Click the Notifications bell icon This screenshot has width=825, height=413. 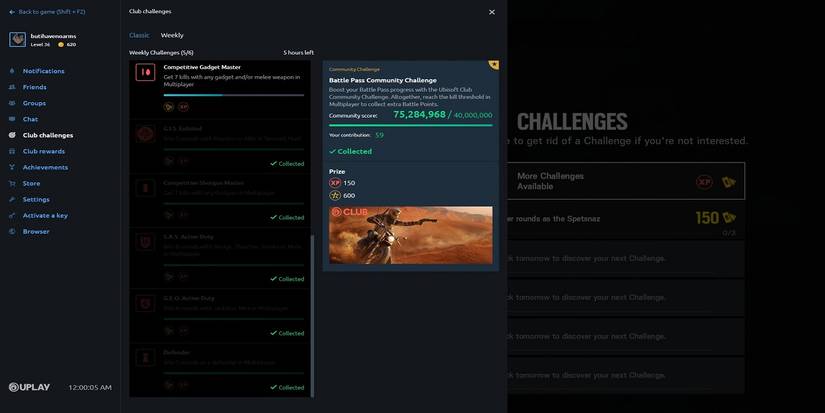[12, 71]
